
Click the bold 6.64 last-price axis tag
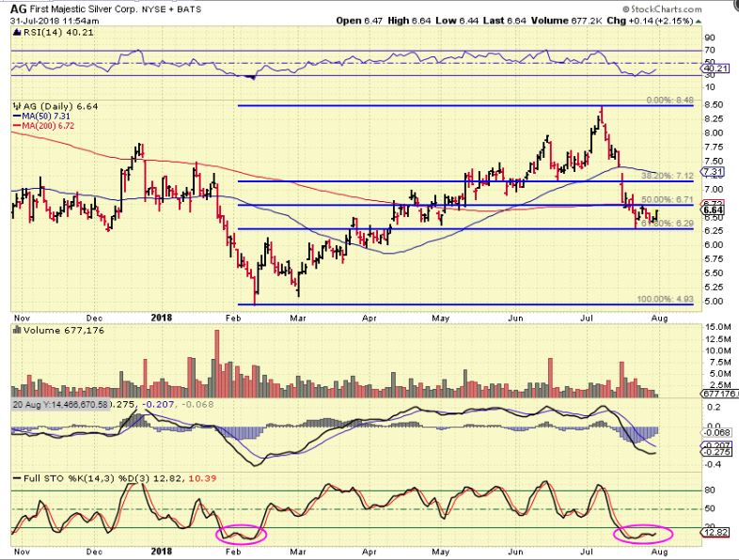pos(713,210)
